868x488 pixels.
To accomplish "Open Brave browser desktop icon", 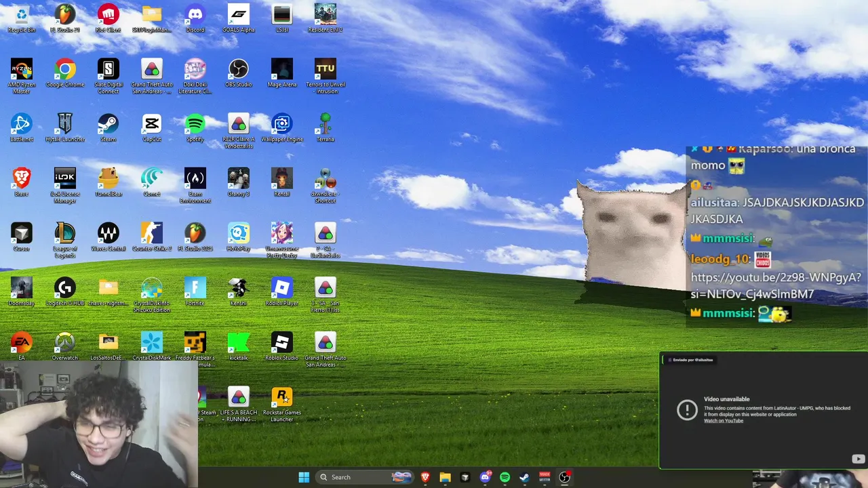I will (x=22, y=182).
